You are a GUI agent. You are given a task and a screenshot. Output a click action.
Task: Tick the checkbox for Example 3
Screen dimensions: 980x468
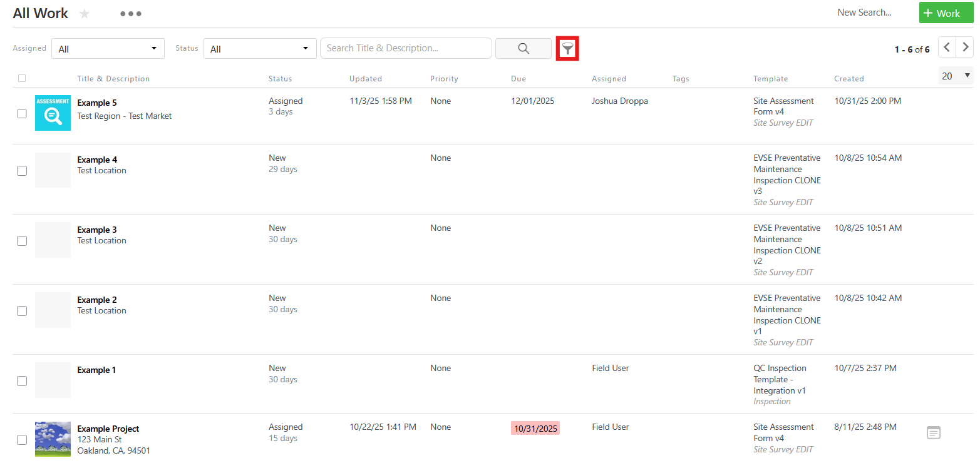(22, 240)
